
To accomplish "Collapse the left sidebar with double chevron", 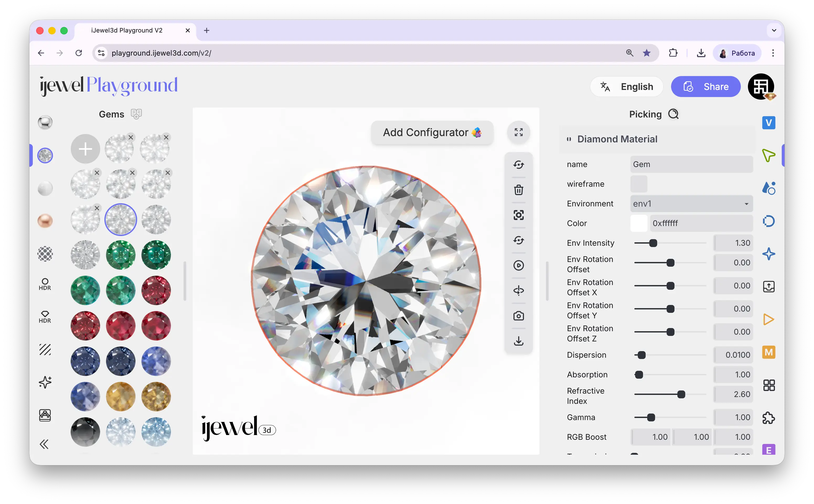I will pyautogui.click(x=44, y=444).
